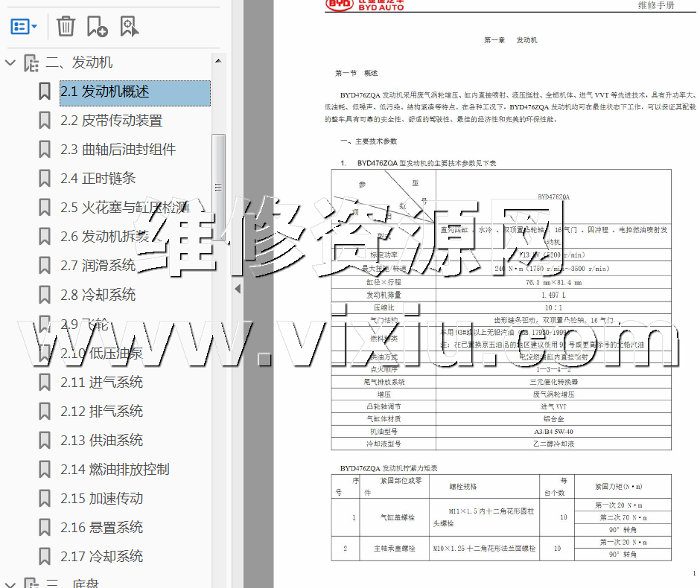Click the add new bookmark icon
Viewport: 700px width, 588px height.
(98, 27)
